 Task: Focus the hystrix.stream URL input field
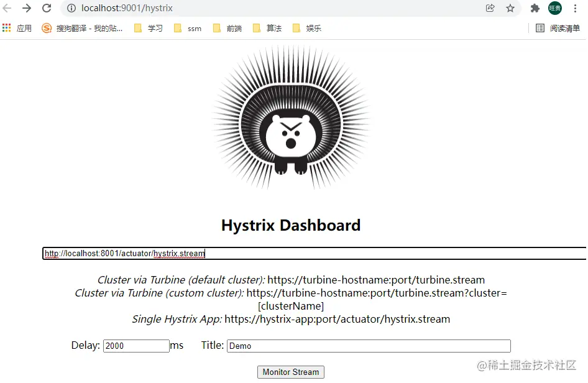(x=315, y=253)
